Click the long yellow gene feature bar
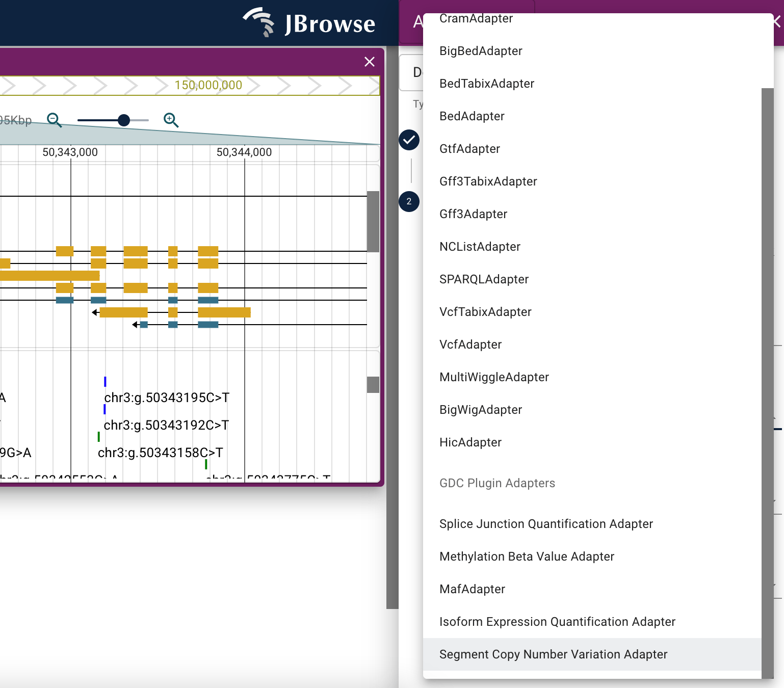Screen dimensions: 784x688 click(49, 276)
